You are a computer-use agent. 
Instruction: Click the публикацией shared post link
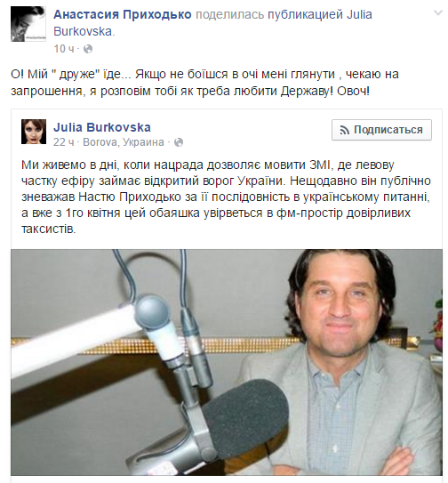(x=305, y=14)
